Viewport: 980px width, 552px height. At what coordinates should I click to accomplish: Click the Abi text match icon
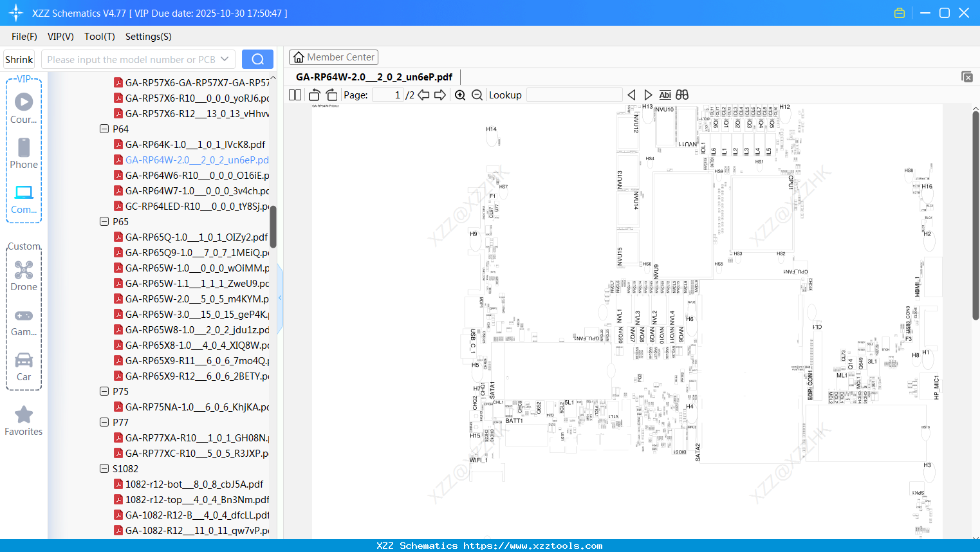(665, 95)
